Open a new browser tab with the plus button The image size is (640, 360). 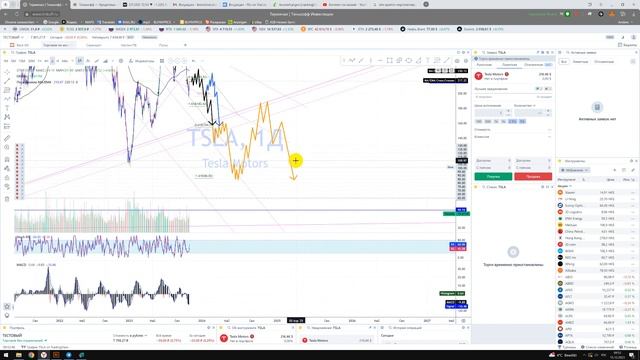pos(426,4)
